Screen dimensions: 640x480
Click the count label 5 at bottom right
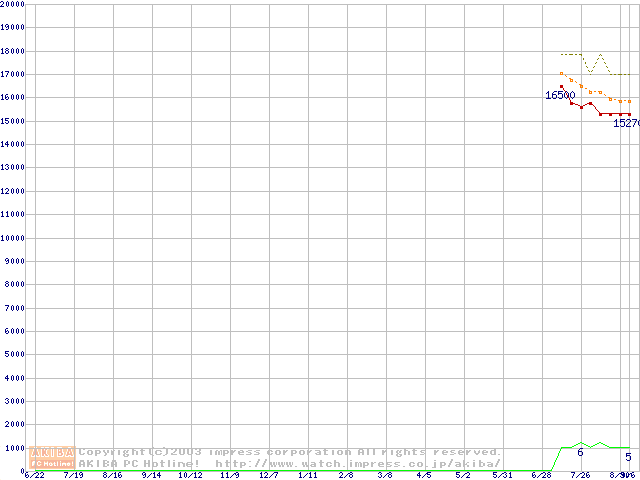coord(628,457)
